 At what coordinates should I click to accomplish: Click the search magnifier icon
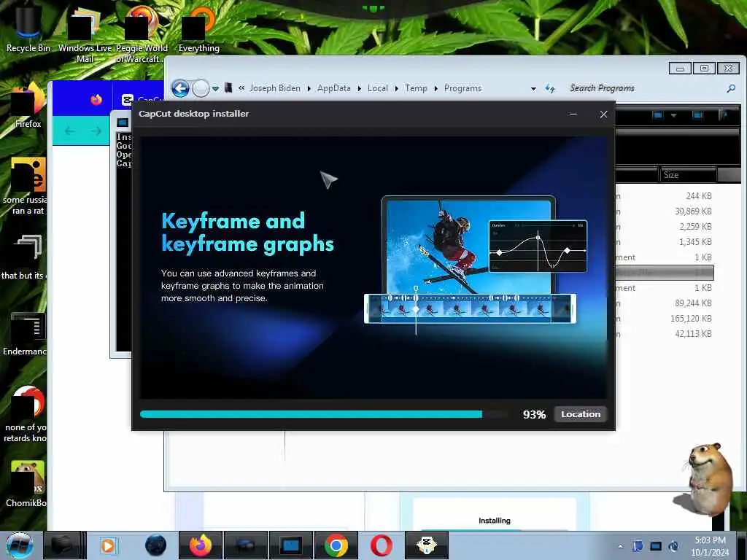731,88
